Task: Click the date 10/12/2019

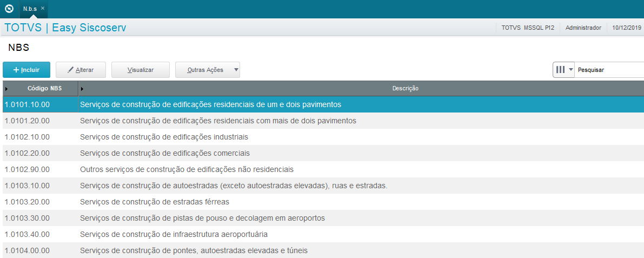Action: (627, 28)
